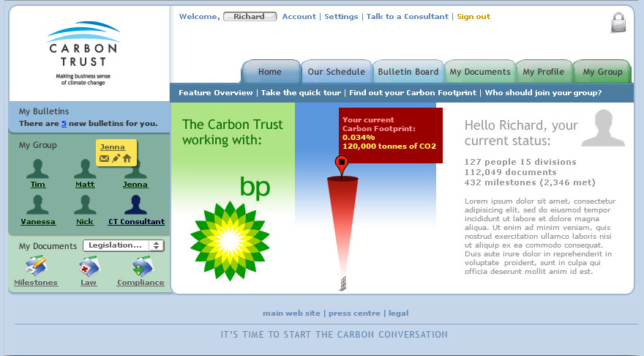Select Nick's avatar icon
This screenshot has height=356, width=644.
[85, 204]
